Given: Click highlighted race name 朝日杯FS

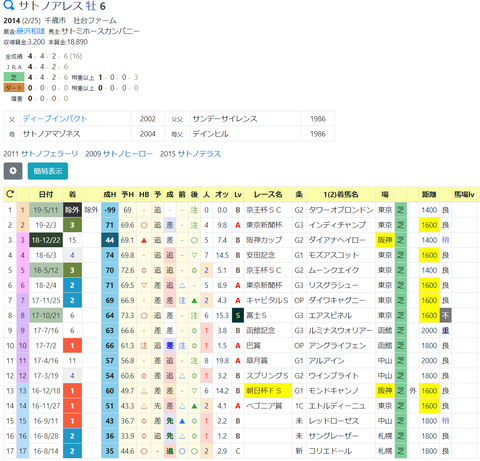Looking at the screenshot, I should [x=268, y=391].
